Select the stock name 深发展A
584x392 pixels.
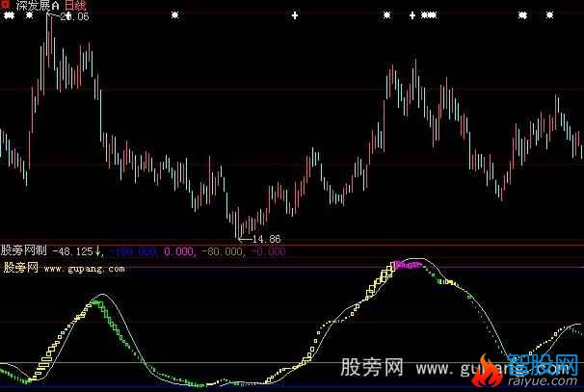click(38, 5)
